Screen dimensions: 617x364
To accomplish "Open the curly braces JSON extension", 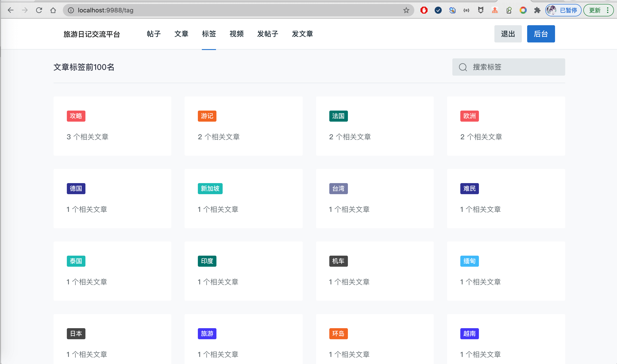I will [466, 10].
